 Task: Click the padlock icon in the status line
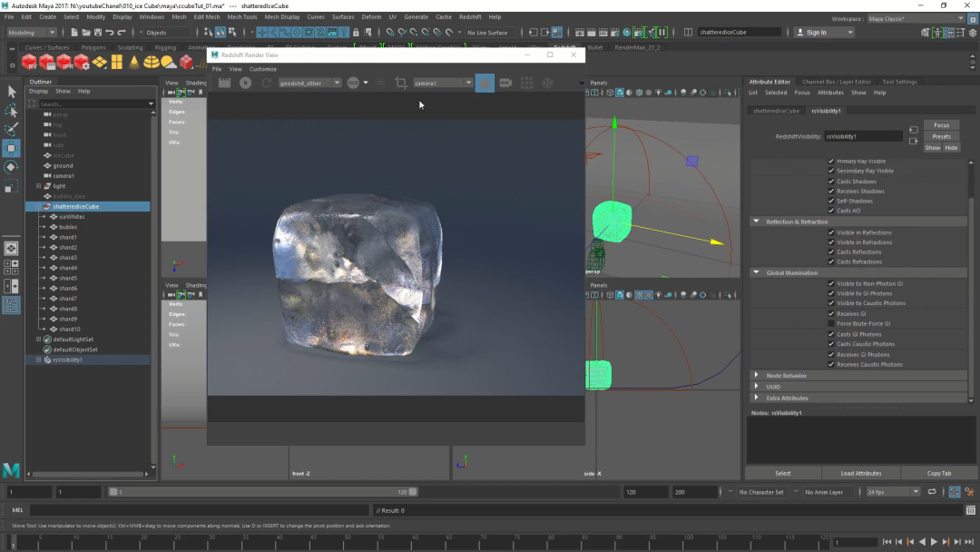356,32
